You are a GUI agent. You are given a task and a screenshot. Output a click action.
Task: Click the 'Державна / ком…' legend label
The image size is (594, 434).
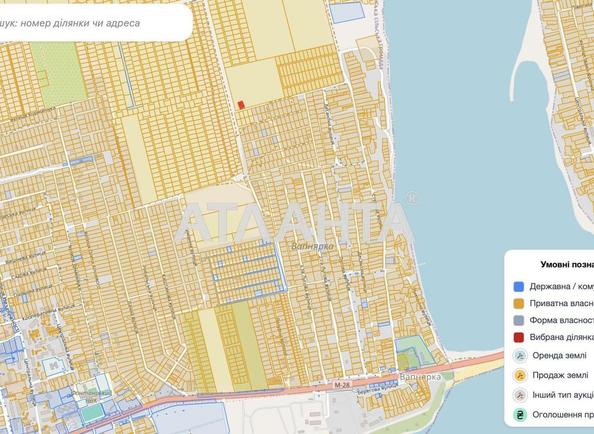pyautogui.click(x=562, y=287)
